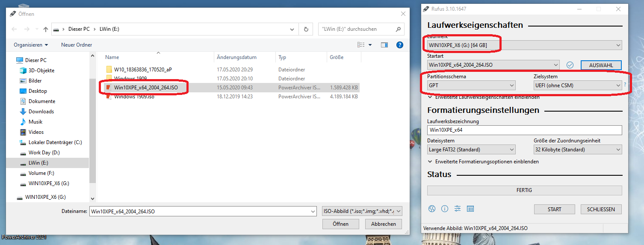
Task: Click Öffnen button in dialog
Action: pyautogui.click(x=340, y=224)
